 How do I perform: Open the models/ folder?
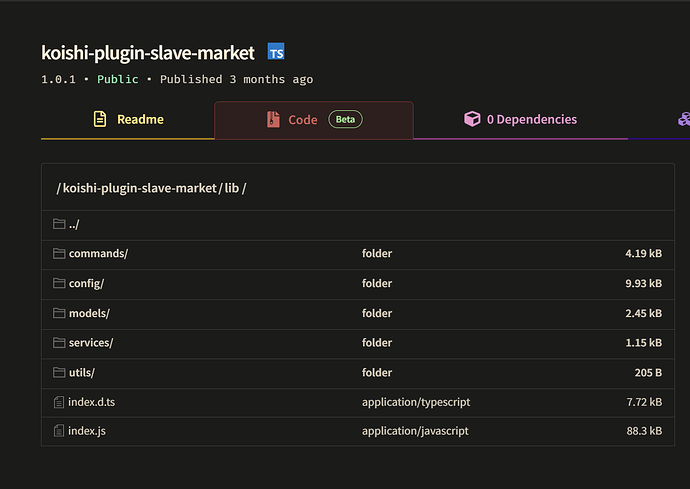tap(89, 314)
